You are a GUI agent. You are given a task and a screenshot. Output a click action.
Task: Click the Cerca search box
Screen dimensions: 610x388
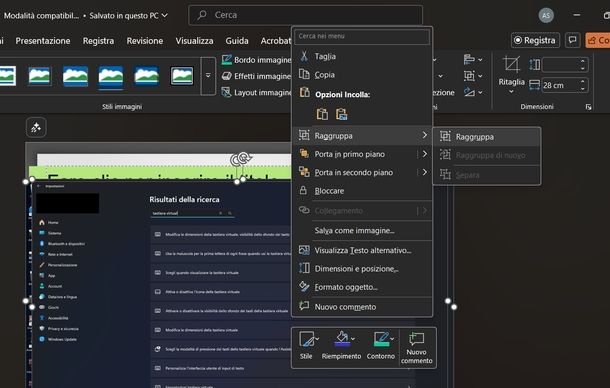pyautogui.click(x=306, y=15)
